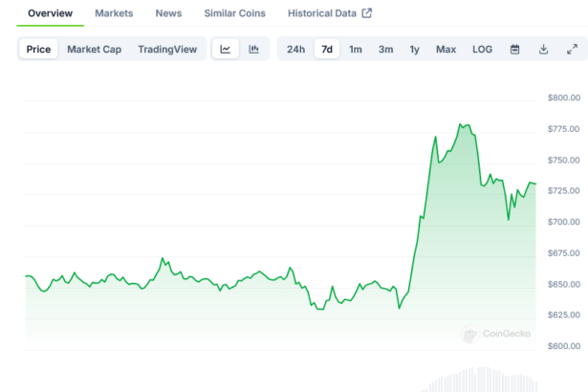The height and width of the screenshot is (392, 588).
Task: Expand chart to fullscreen
Action: click(x=572, y=49)
